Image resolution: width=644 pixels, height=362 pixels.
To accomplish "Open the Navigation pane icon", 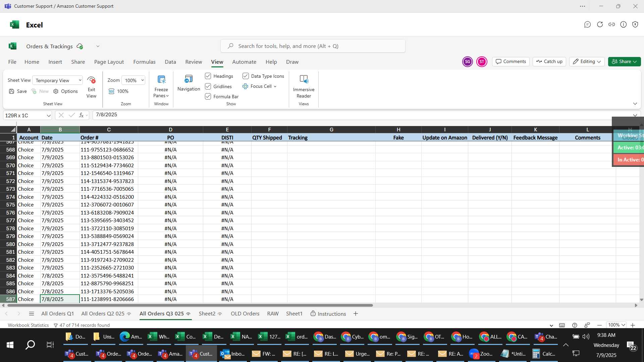I will click(189, 79).
